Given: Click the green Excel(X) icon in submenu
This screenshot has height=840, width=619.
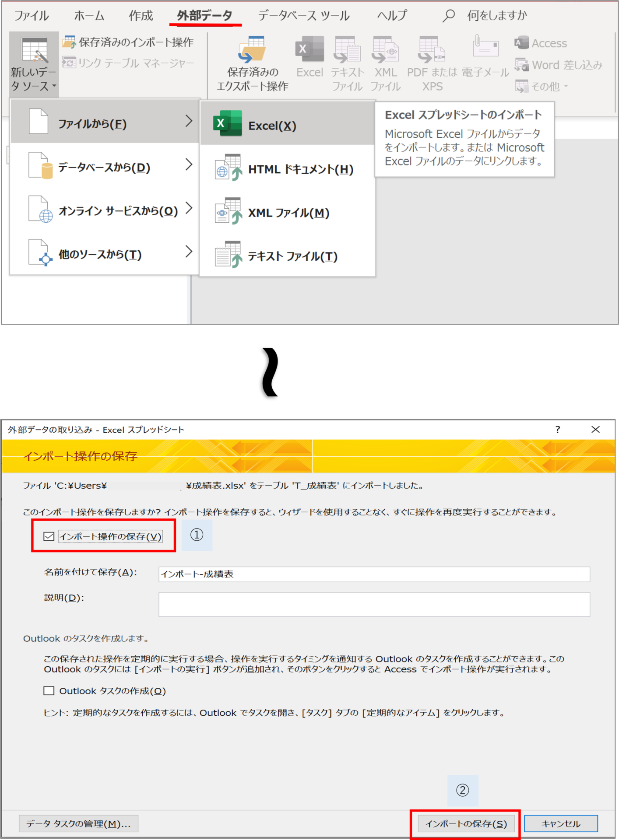Looking at the screenshot, I should [x=227, y=123].
